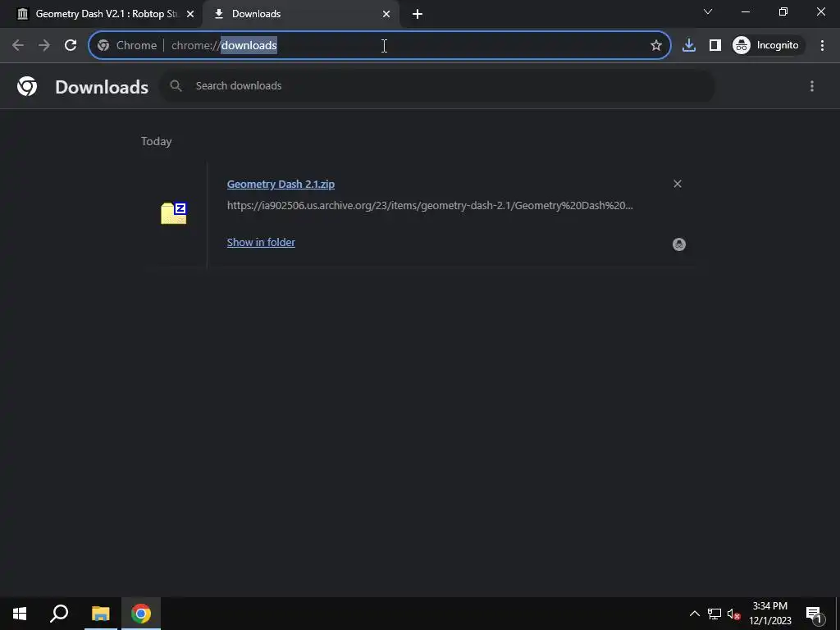The width and height of the screenshot is (840, 630).
Task: Expand hidden system tray icons
Action: tap(694, 614)
